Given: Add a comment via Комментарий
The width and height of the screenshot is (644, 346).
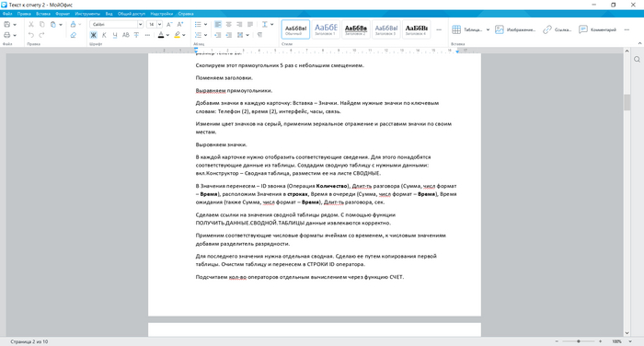Looking at the screenshot, I should pos(597,29).
